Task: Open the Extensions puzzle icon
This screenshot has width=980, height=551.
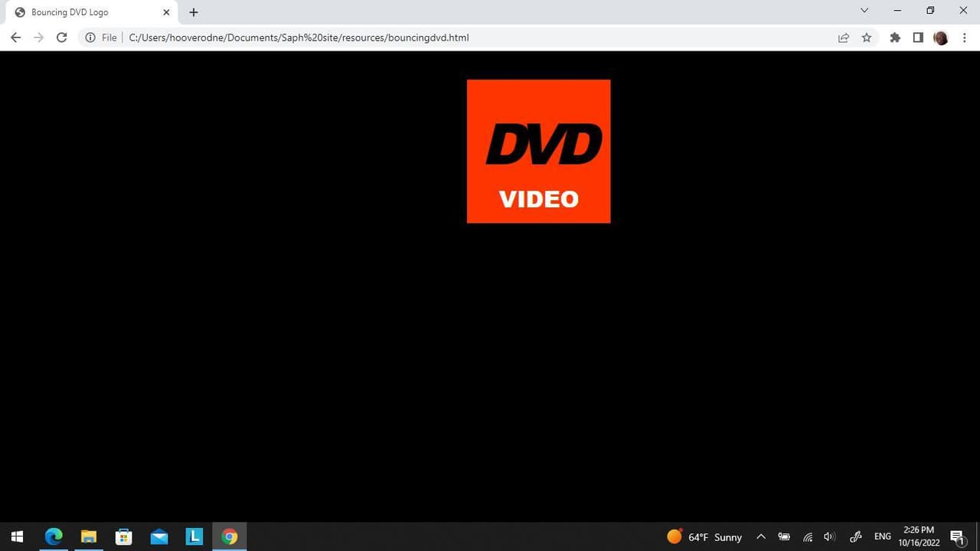Action: tap(895, 37)
